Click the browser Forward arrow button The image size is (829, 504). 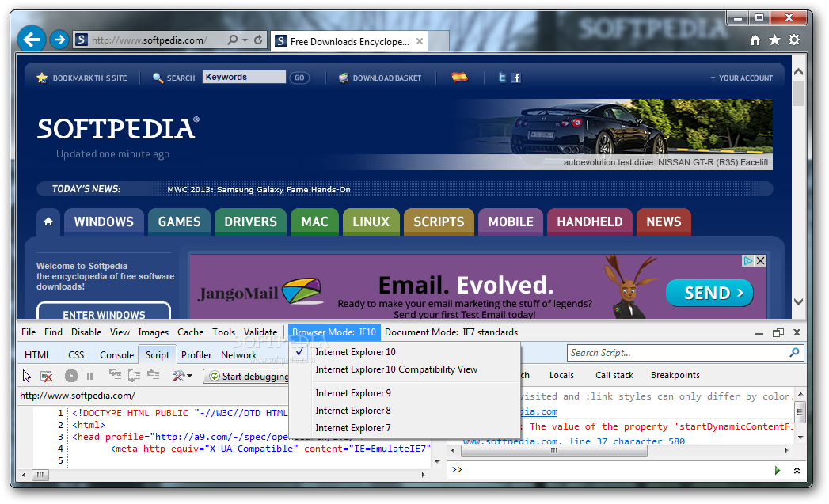pyautogui.click(x=59, y=39)
